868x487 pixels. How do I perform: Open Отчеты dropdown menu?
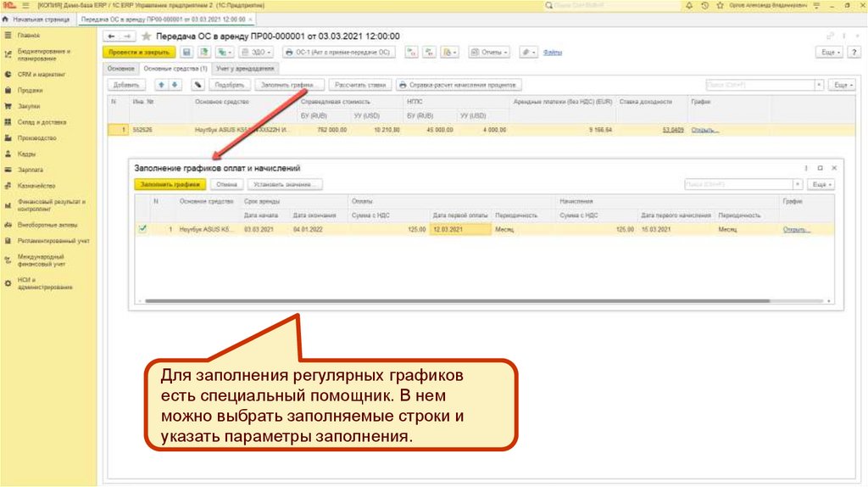[489, 52]
